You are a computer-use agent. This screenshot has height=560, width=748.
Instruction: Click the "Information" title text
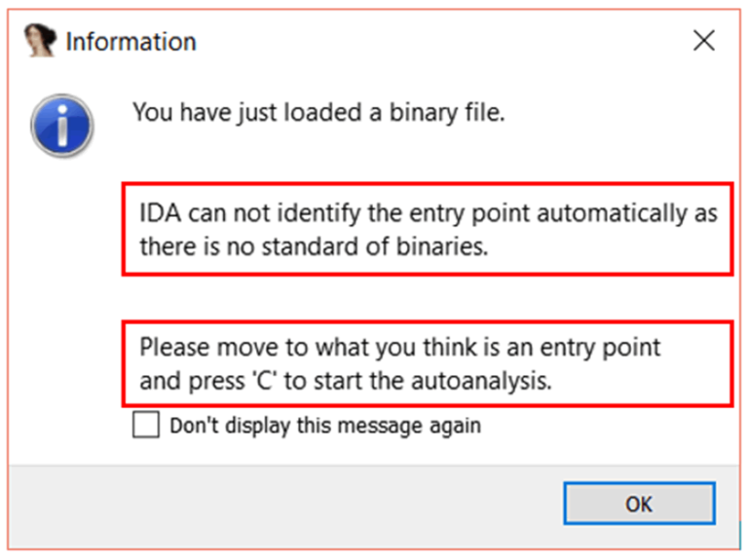pos(131,42)
